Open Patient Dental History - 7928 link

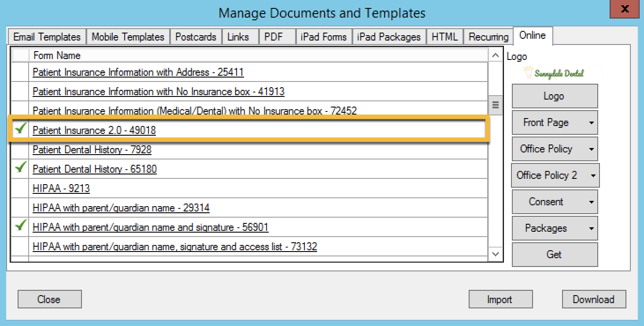point(92,150)
